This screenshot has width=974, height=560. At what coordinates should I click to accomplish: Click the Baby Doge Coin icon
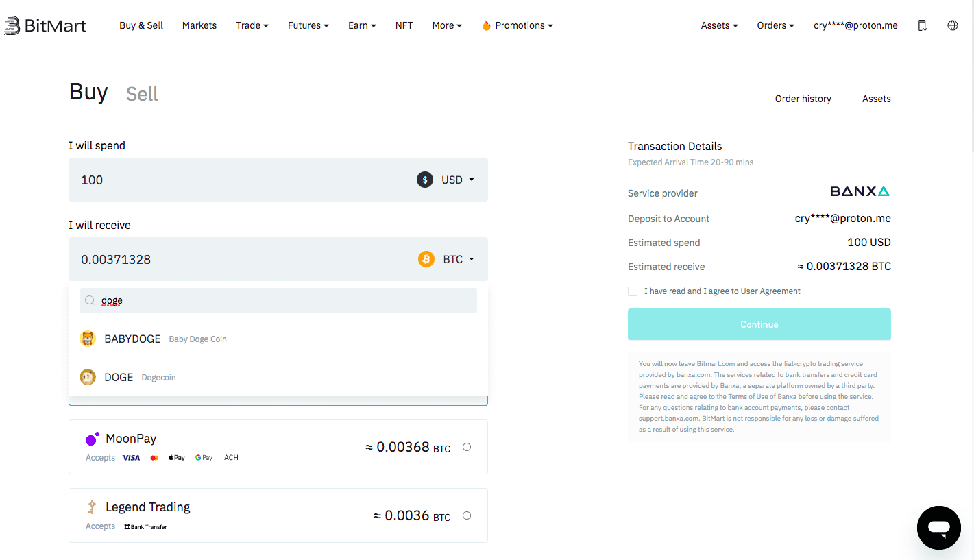coord(88,339)
